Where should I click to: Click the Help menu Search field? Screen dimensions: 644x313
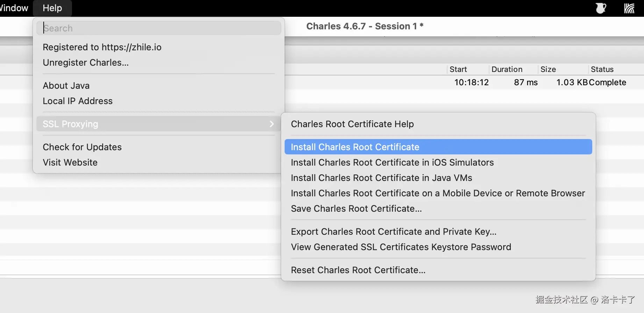159,28
